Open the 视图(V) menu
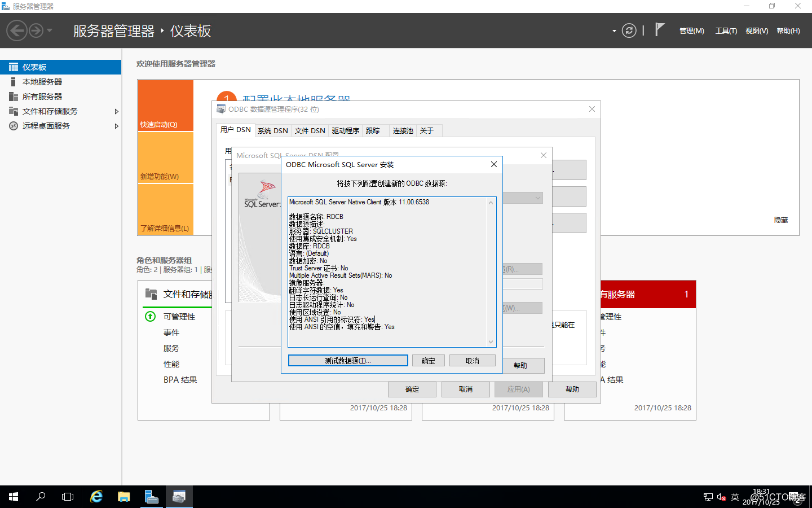The image size is (812, 508). point(757,31)
